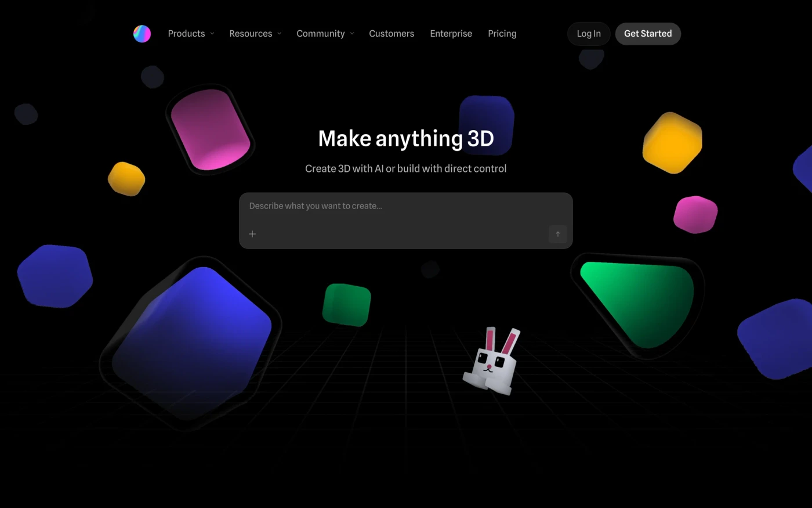Focus the "Describe what you want to create" field
Image resolution: width=812 pixels, height=508 pixels.
pyautogui.click(x=406, y=221)
